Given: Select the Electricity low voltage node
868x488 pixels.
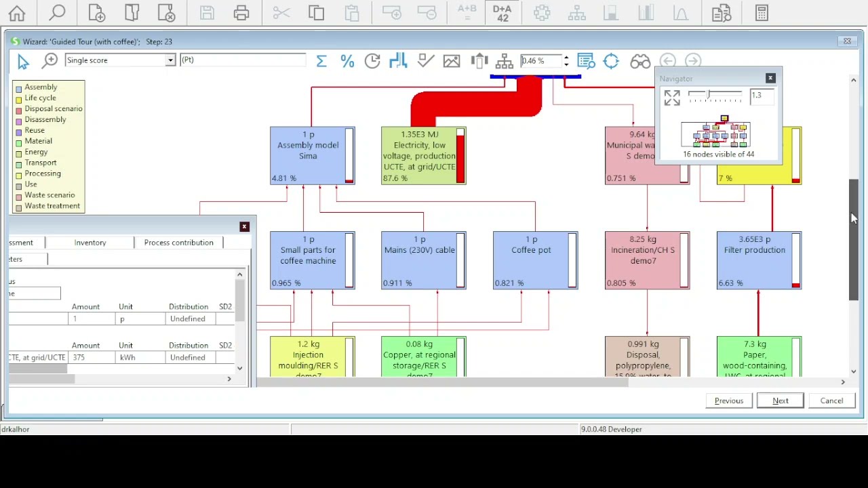Looking at the screenshot, I should click(423, 155).
